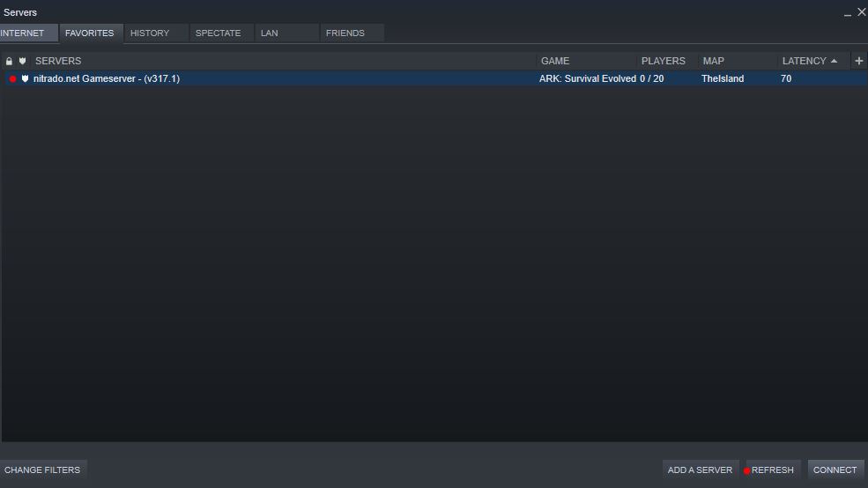
Task: Sort by password-protected lock column icon
Action: coord(9,61)
